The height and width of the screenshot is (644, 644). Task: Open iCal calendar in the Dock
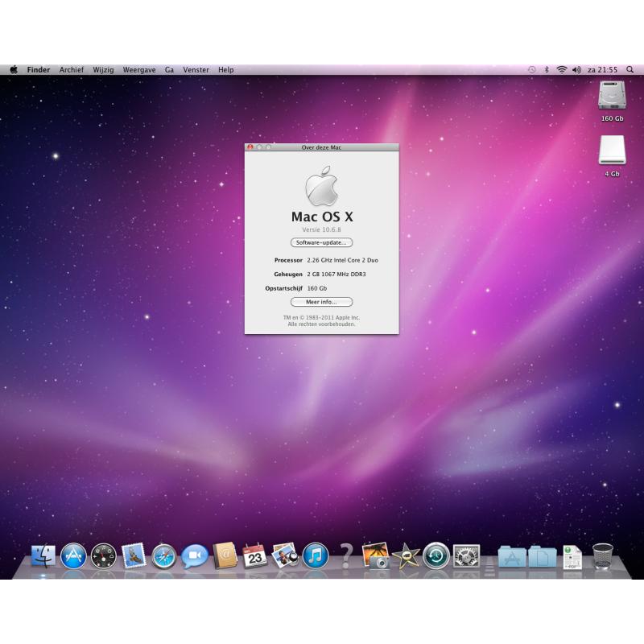[254, 555]
